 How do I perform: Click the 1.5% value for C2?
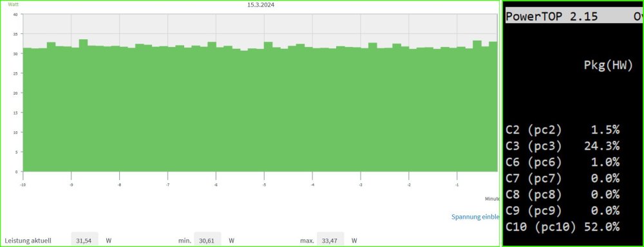point(605,130)
